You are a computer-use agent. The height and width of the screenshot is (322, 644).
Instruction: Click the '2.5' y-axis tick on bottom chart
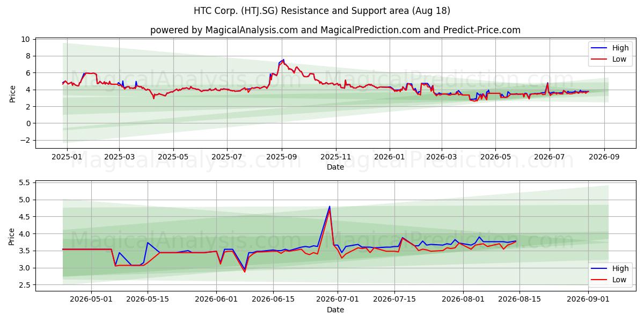pyautogui.click(x=24, y=286)
